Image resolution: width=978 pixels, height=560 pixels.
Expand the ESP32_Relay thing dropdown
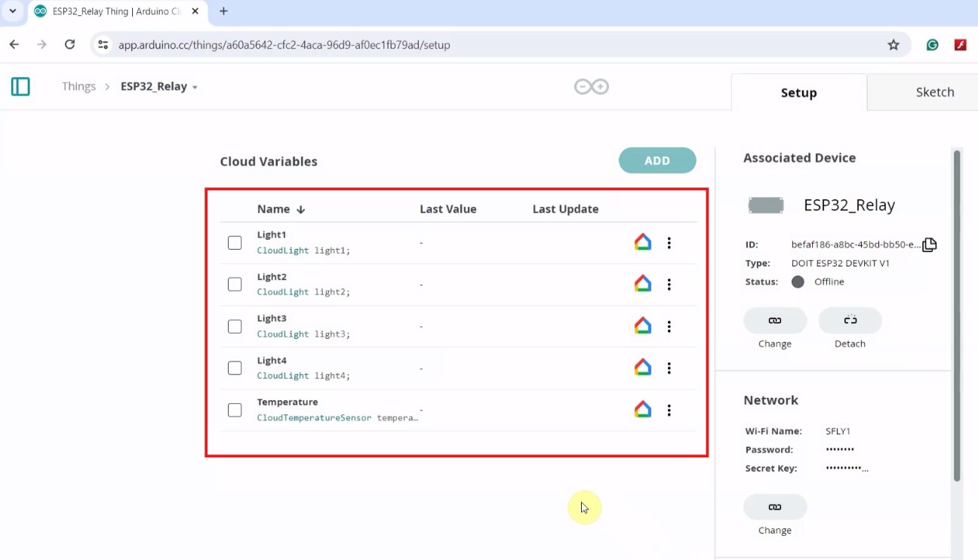pos(195,87)
